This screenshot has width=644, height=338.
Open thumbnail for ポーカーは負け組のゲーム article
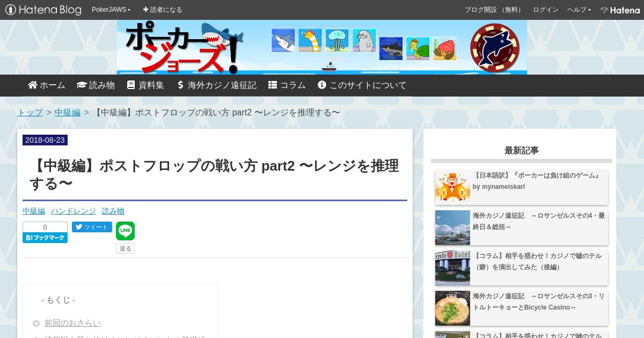[452, 188]
